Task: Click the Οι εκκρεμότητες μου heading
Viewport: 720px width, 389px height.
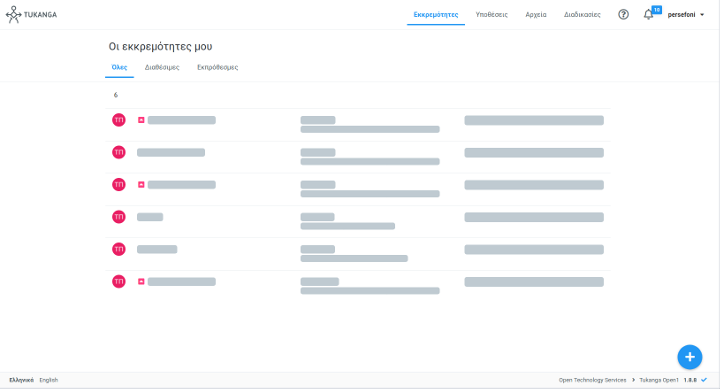Action: [x=160, y=46]
